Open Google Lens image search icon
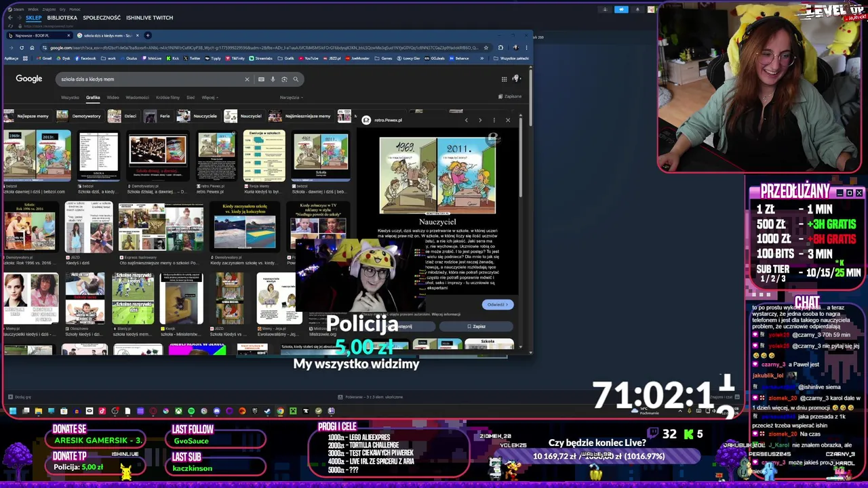The image size is (868, 488). point(284,79)
